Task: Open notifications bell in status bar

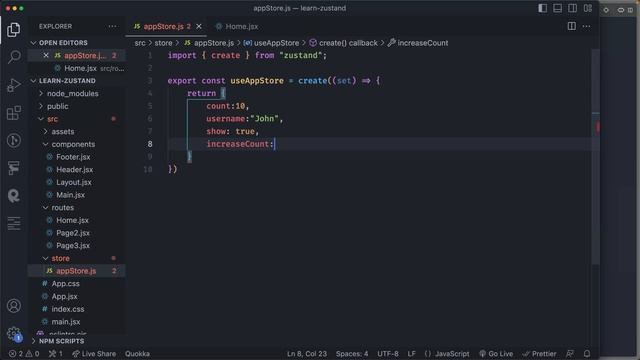Action: pos(587,354)
